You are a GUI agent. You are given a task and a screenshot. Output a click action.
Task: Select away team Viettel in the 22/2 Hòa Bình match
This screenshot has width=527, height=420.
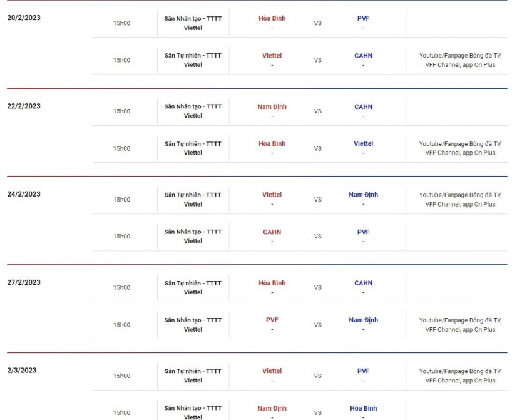[363, 143]
